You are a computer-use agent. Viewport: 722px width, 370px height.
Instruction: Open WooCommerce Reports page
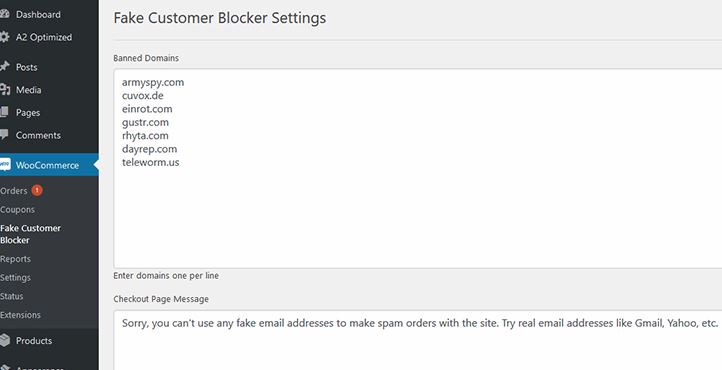(15, 259)
